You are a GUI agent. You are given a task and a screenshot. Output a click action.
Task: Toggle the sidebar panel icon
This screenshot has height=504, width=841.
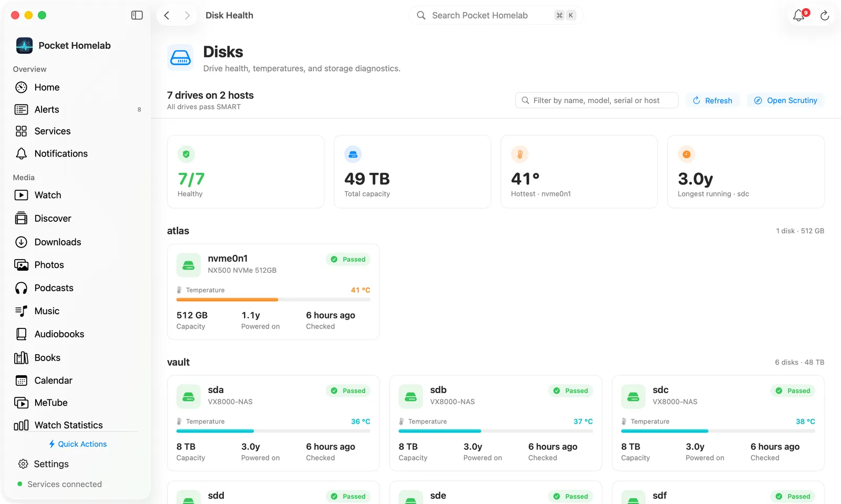[x=137, y=15]
